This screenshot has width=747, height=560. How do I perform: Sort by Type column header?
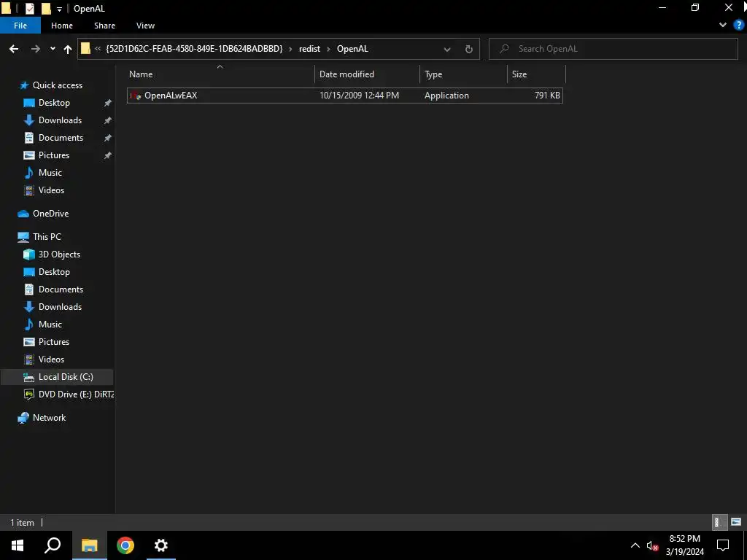point(463,74)
